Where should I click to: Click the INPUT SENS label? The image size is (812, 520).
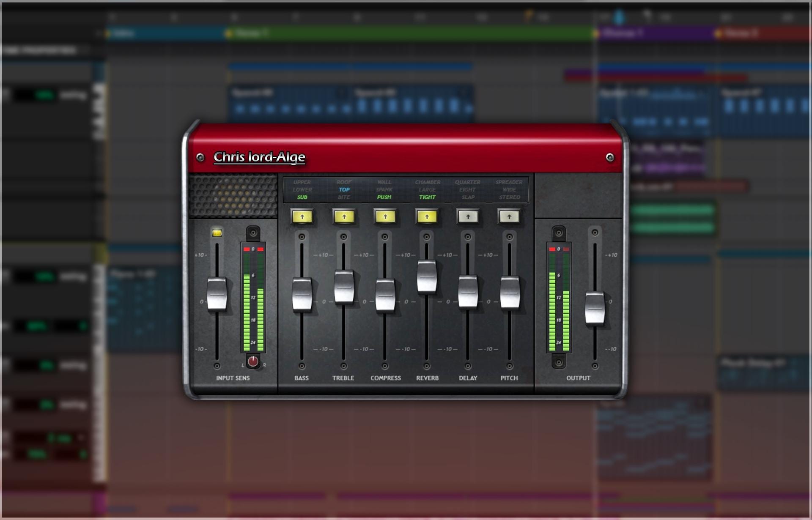point(233,378)
